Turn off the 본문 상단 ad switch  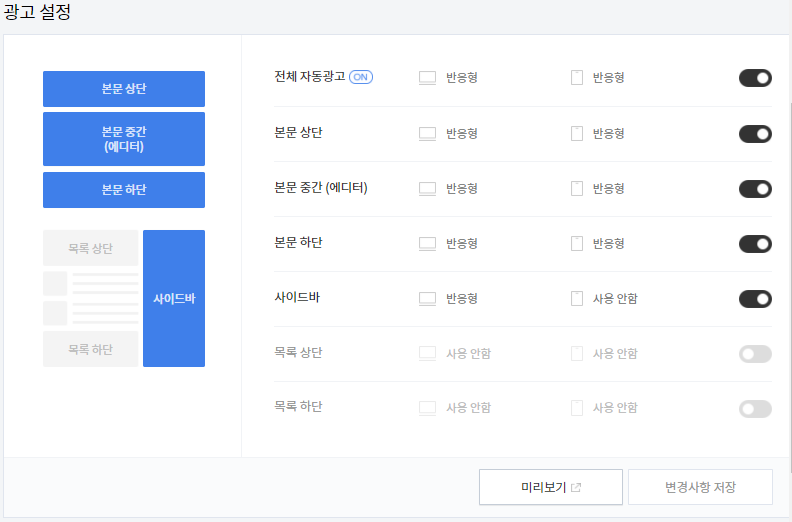tap(755, 134)
